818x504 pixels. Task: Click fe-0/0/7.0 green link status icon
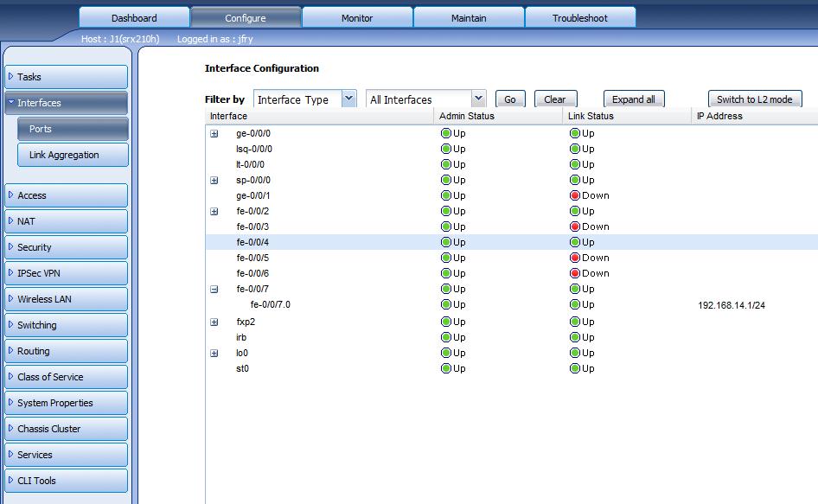coord(575,304)
